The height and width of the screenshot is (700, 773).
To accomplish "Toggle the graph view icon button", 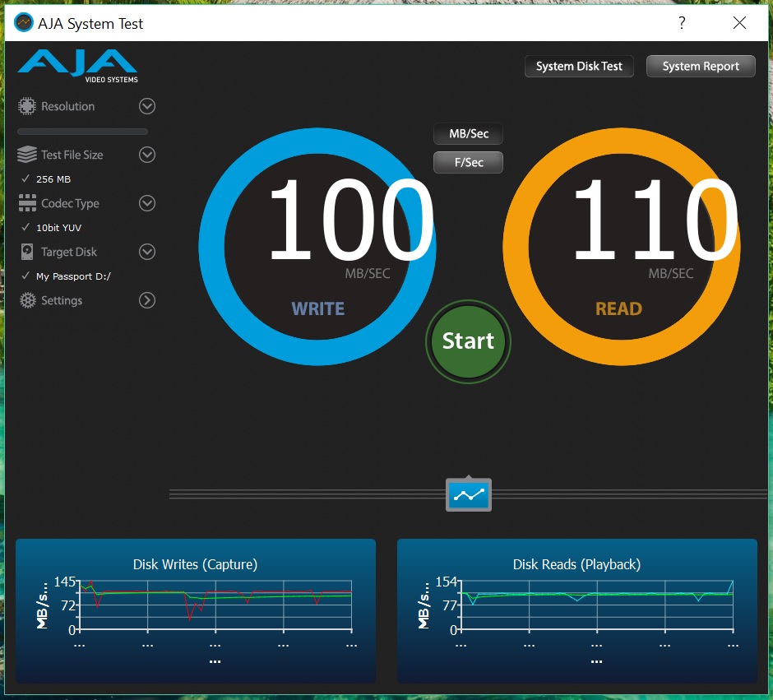I will point(469,494).
